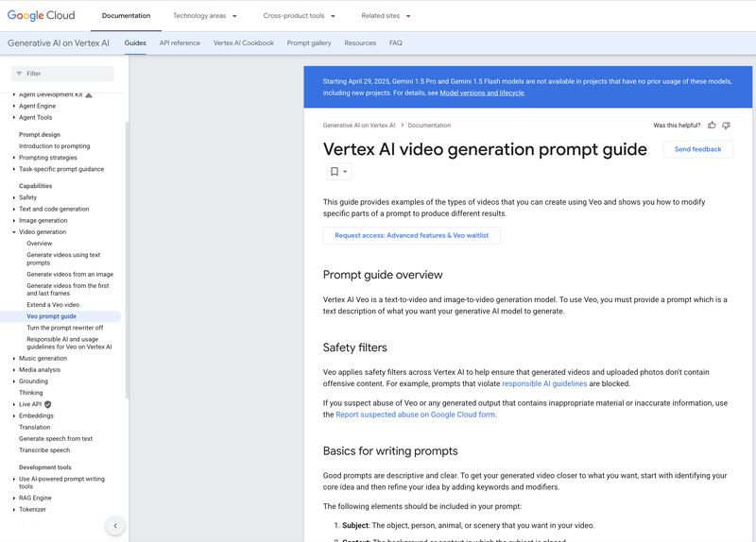Open Turn the prompt rewriter off

click(x=65, y=328)
